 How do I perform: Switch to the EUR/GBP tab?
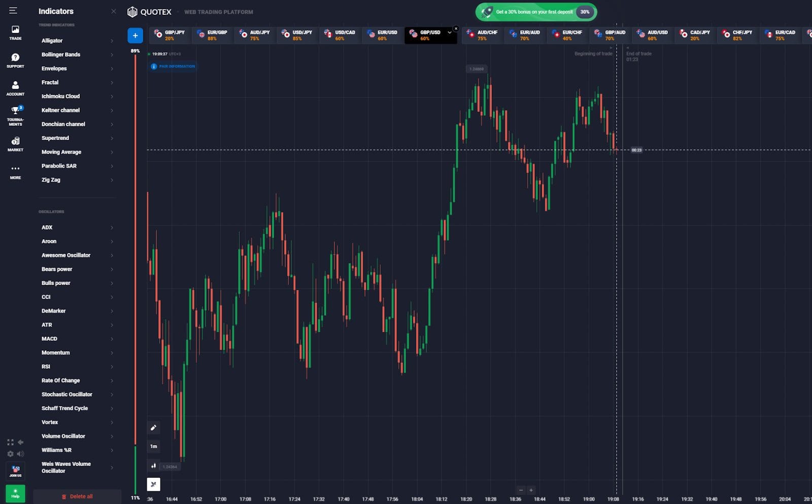(213, 35)
